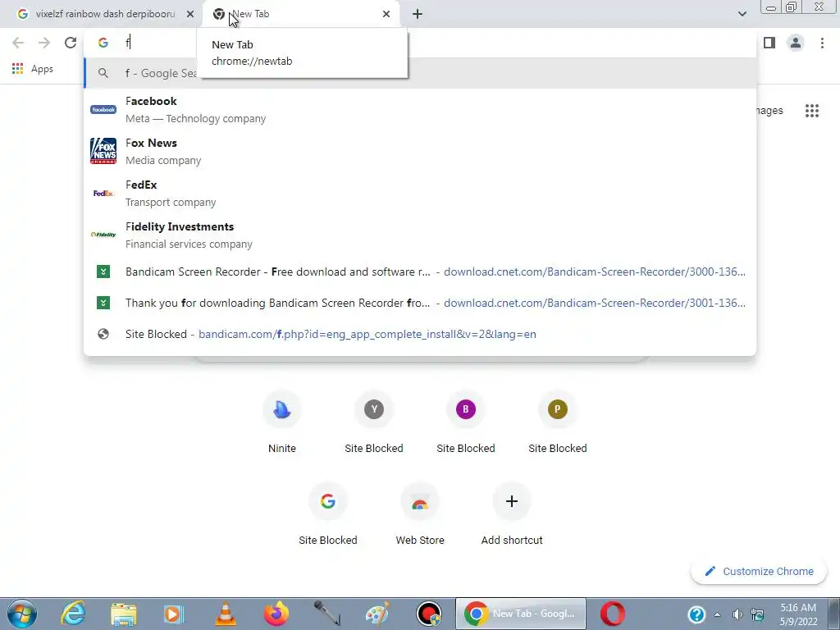This screenshot has height=630, width=840.
Task: Close the New Tab tab
Action: click(386, 14)
